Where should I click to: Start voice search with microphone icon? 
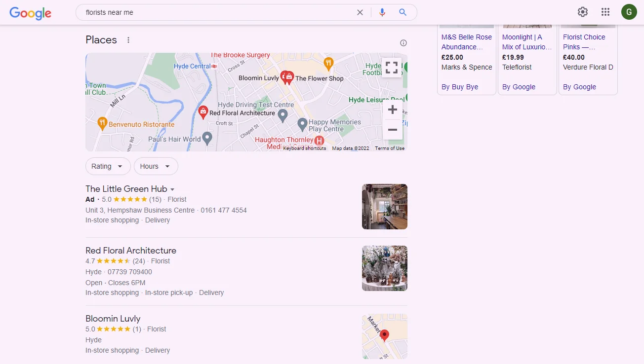coord(382,12)
